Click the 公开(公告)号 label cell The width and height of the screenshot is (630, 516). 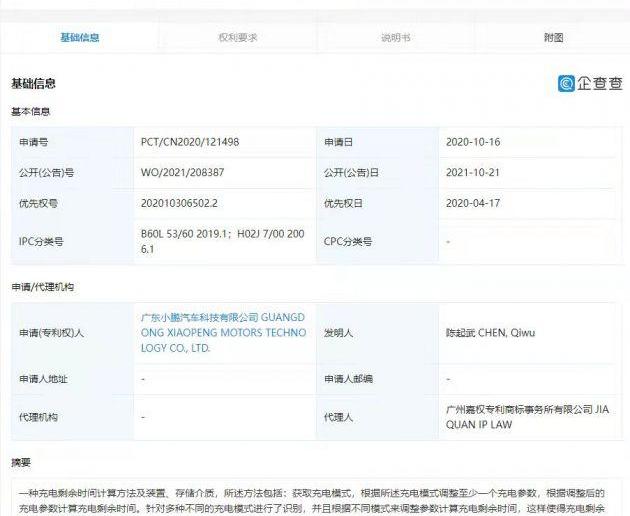tap(73, 173)
